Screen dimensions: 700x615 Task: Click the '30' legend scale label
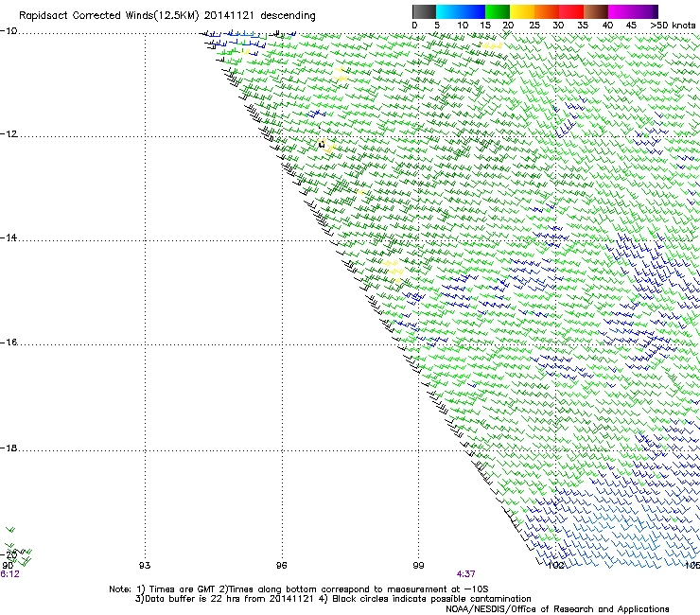click(x=558, y=26)
